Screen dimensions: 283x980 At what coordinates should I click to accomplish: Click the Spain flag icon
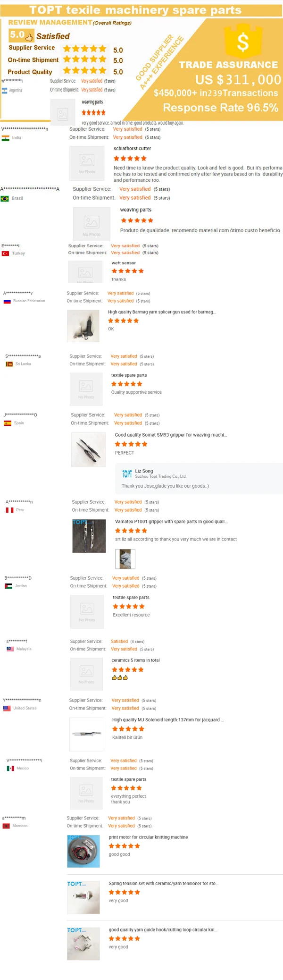8,423
